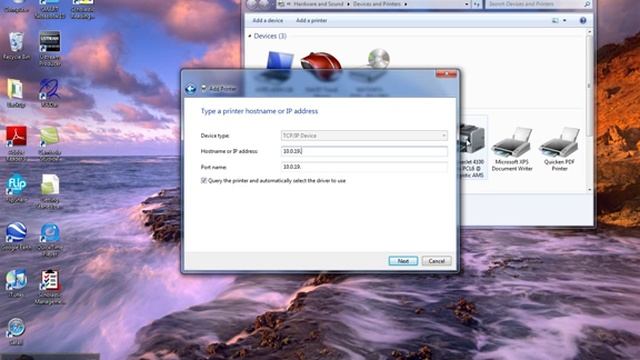Expand the view options dropdown arrow
The width and height of the screenshot is (640, 360).
coord(564,20)
